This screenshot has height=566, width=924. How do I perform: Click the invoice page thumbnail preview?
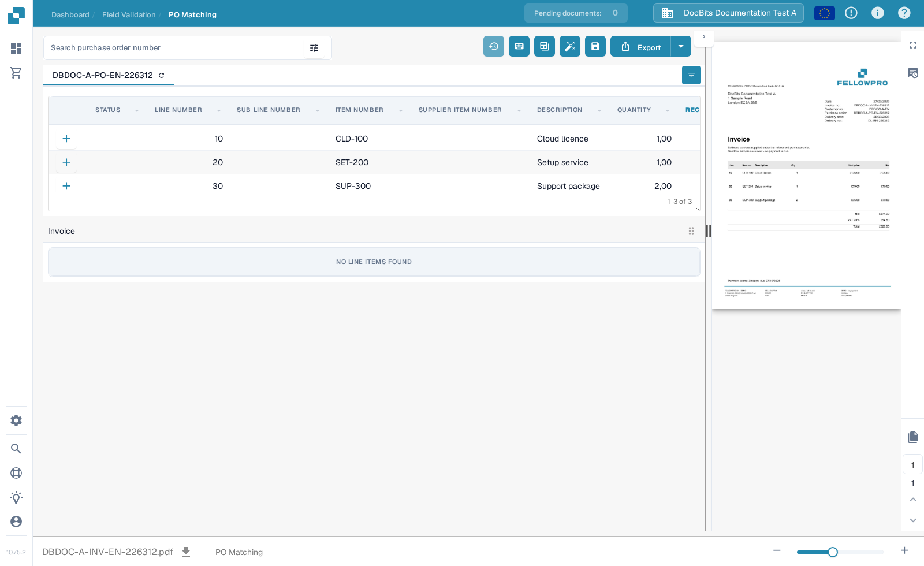[806, 175]
